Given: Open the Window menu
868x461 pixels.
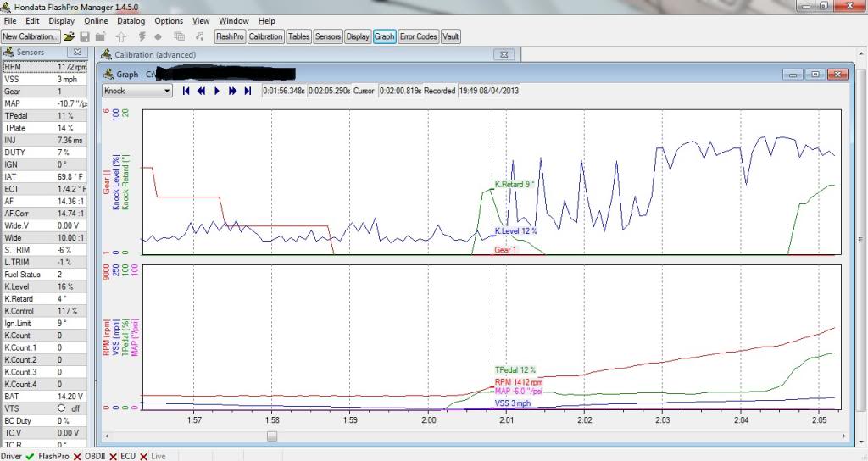Looking at the screenshot, I should tap(234, 21).
